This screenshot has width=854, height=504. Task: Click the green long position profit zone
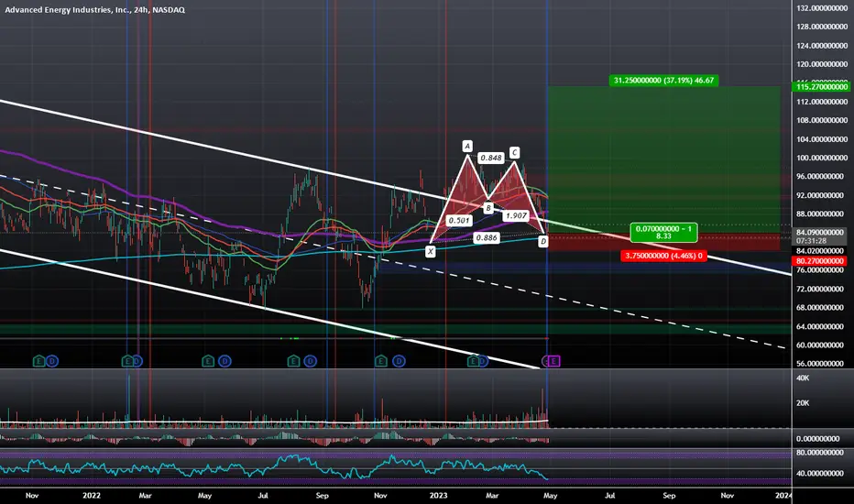[x=663, y=159]
